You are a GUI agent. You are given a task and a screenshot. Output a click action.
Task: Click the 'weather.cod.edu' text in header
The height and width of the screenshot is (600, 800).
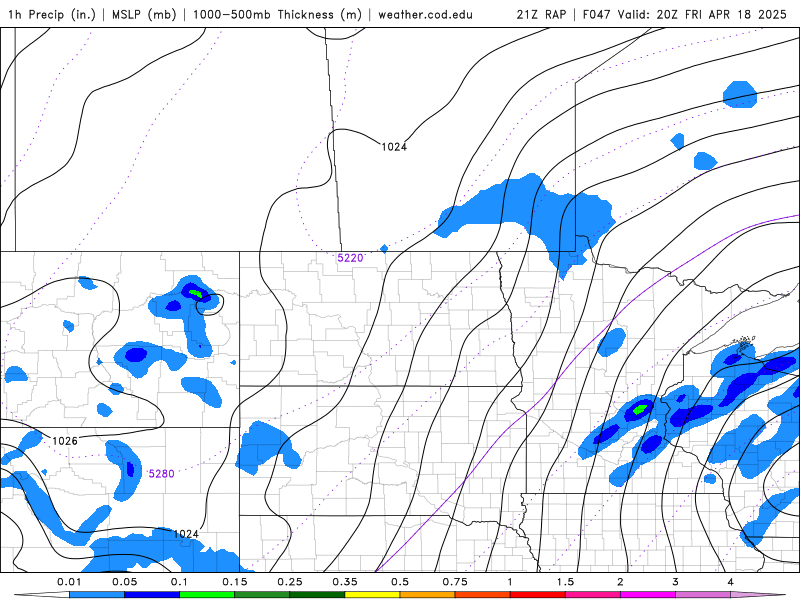pos(425,14)
